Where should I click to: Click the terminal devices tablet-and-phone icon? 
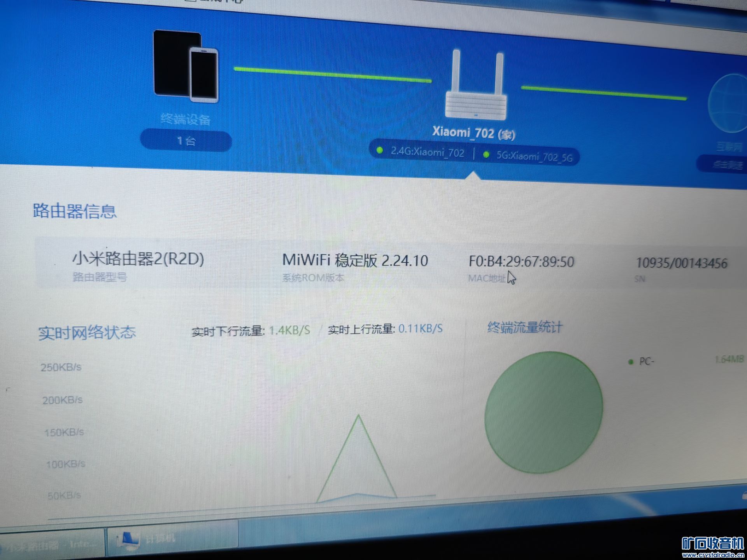point(186,66)
